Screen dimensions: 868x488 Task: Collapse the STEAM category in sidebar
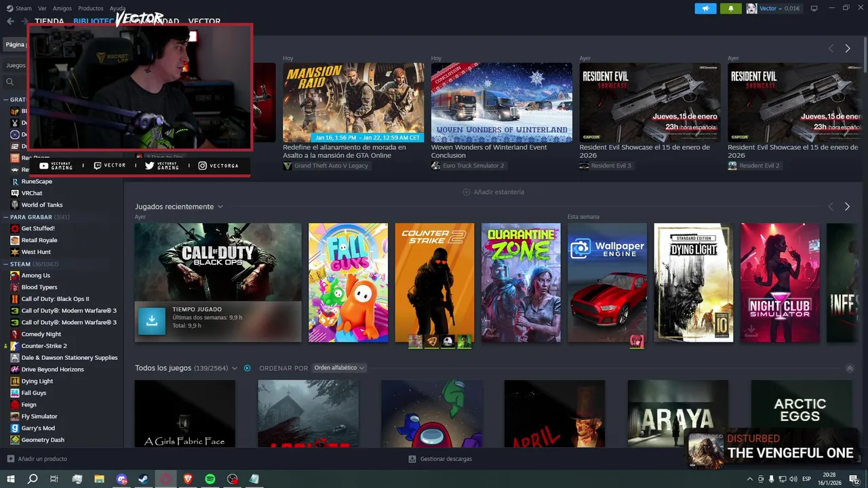[x=6, y=264]
